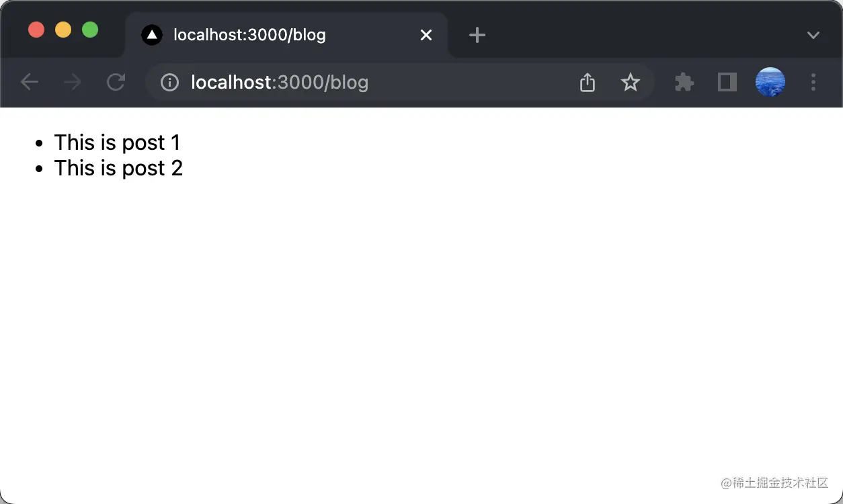Image resolution: width=843 pixels, height=504 pixels.
Task: Toggle the browser side panel
Action: click(x=727, y=83)
